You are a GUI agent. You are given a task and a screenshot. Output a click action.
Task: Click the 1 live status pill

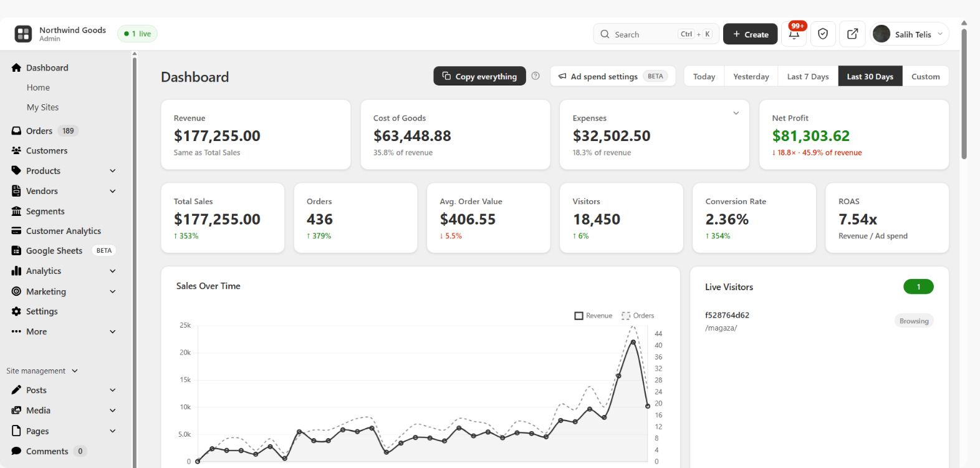pos(137,34)
